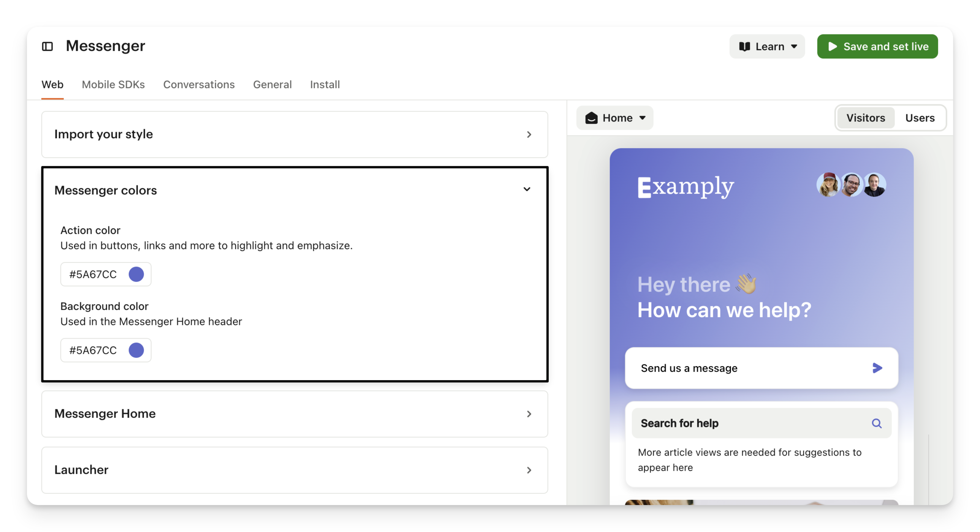The image size is (980, 532).
Task: Click the book icon in the Learn button
Action: click(744, 46)
